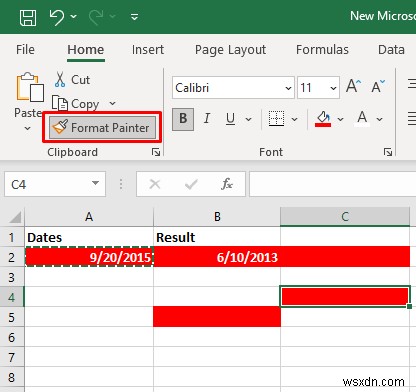Viewport: 416px width, 392px height.
Task: Select row 3 header
Action: tap(12, 277)
